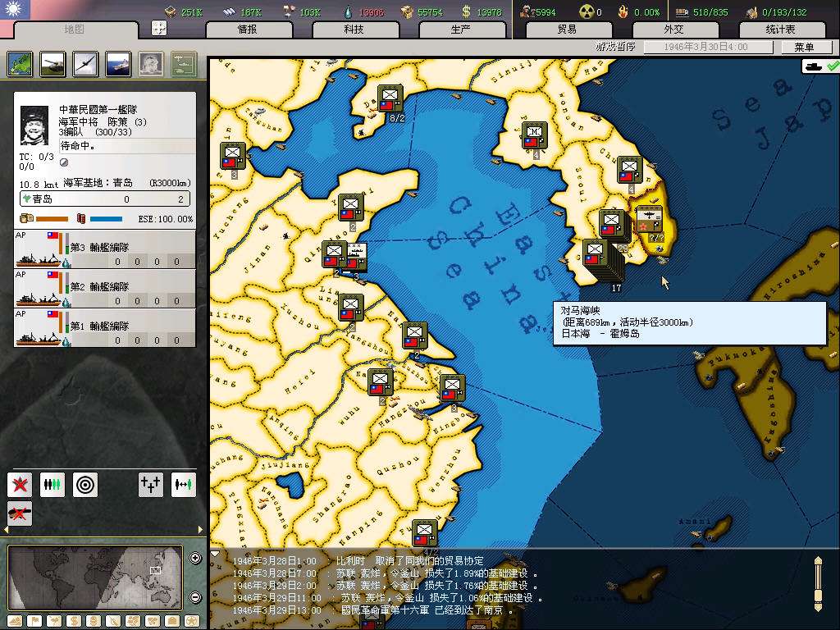
Task: Select 第2 輸艦編隊 in fleet list
Action: point(105,288)
